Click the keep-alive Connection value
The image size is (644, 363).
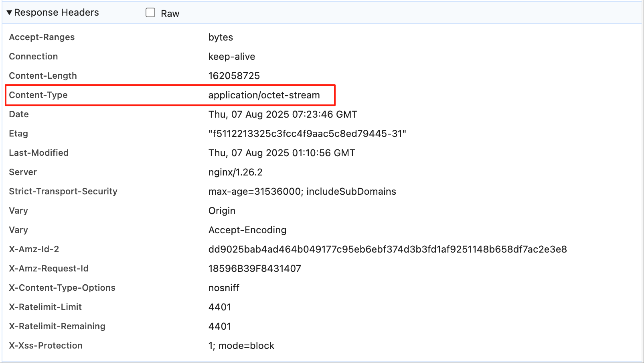coord(231,57)
